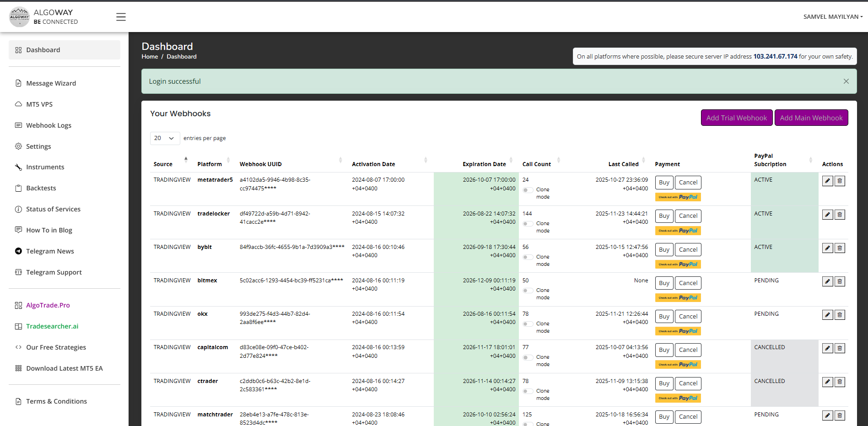The image size is (868, 426).
Task: Click Buy for bitmex webhook
Action: coord(664,283)
